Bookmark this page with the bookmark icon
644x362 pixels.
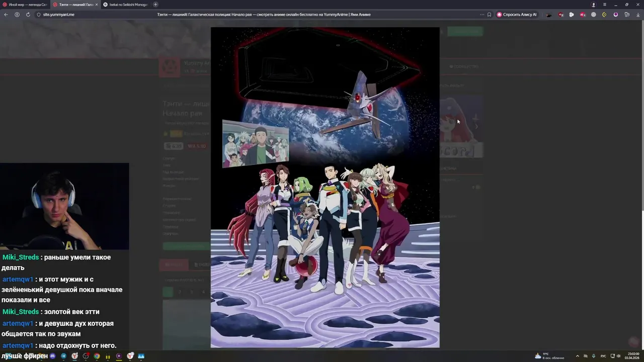click(x=489, y=15)
